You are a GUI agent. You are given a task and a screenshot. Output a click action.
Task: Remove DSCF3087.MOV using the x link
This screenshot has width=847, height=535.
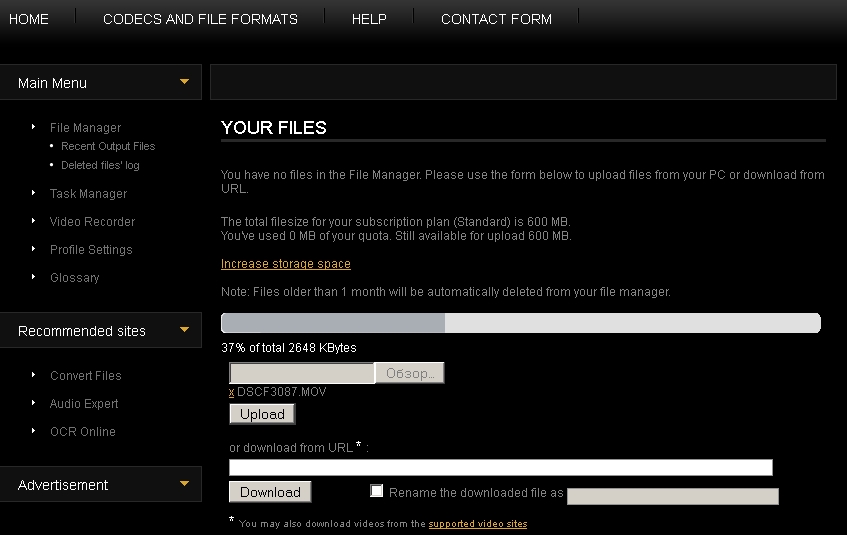(232, 392)
